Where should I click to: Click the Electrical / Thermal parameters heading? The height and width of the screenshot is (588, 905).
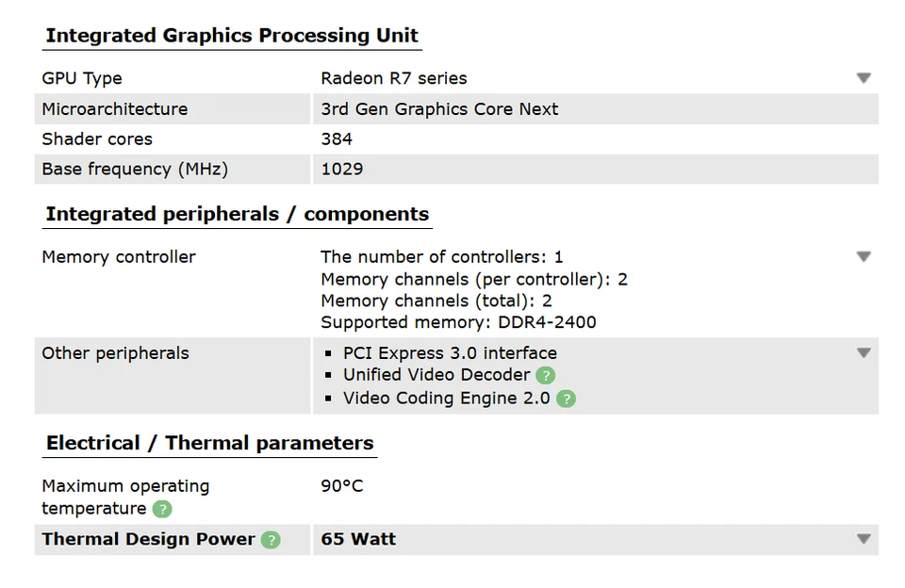pos(209,443)
